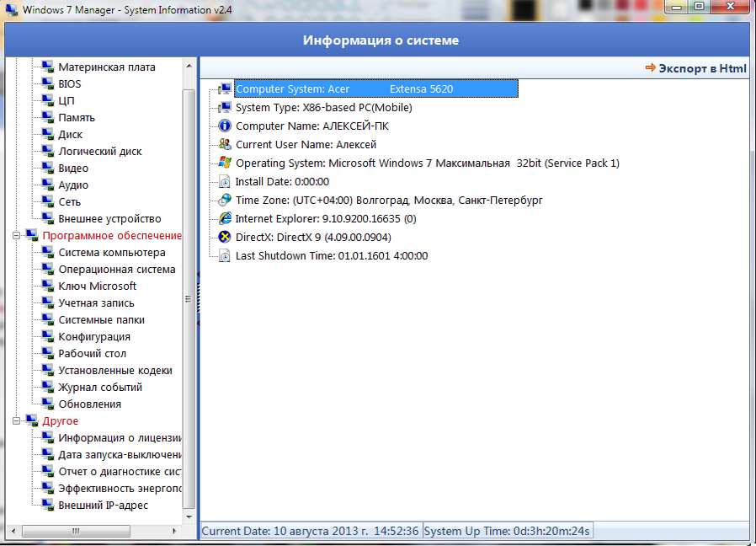This screenshot has height=546, width=756.
Task: Click the tree panel scroll down arrow
Action: pos(189,517)
